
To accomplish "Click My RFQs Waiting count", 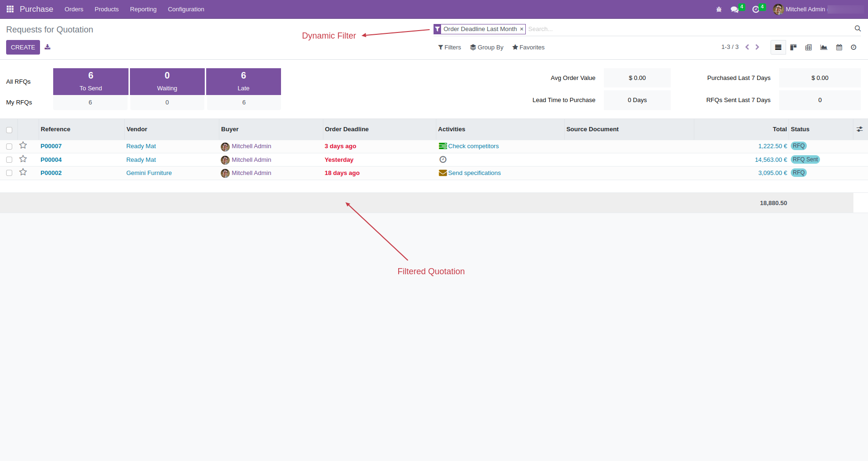I will pos(167,103).
